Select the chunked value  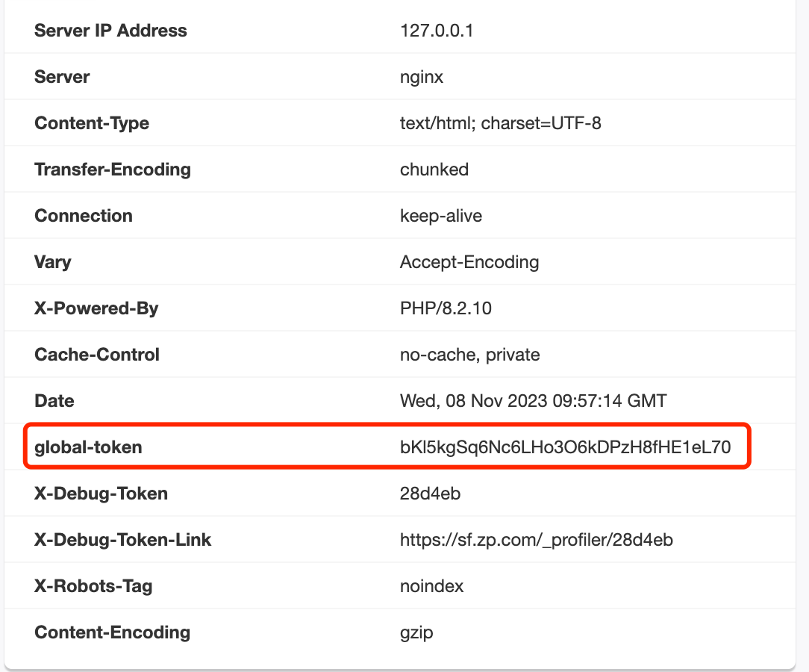[x=434, y=169]
